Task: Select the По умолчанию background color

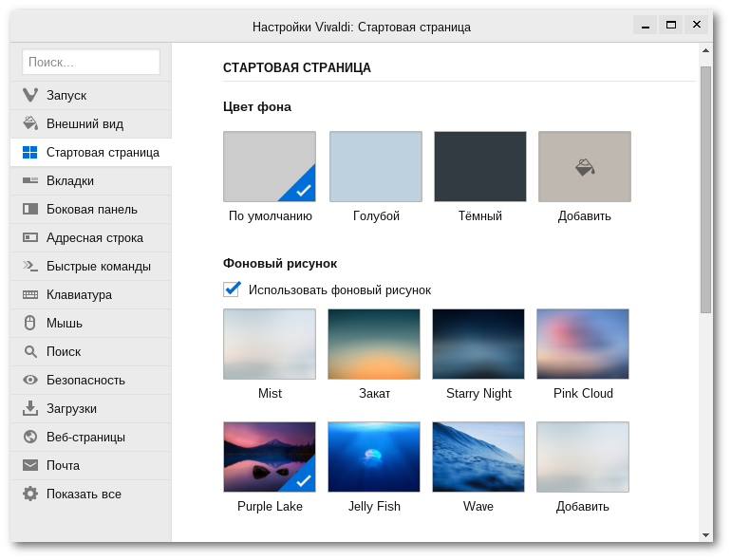Action: (x=270, y=166)
